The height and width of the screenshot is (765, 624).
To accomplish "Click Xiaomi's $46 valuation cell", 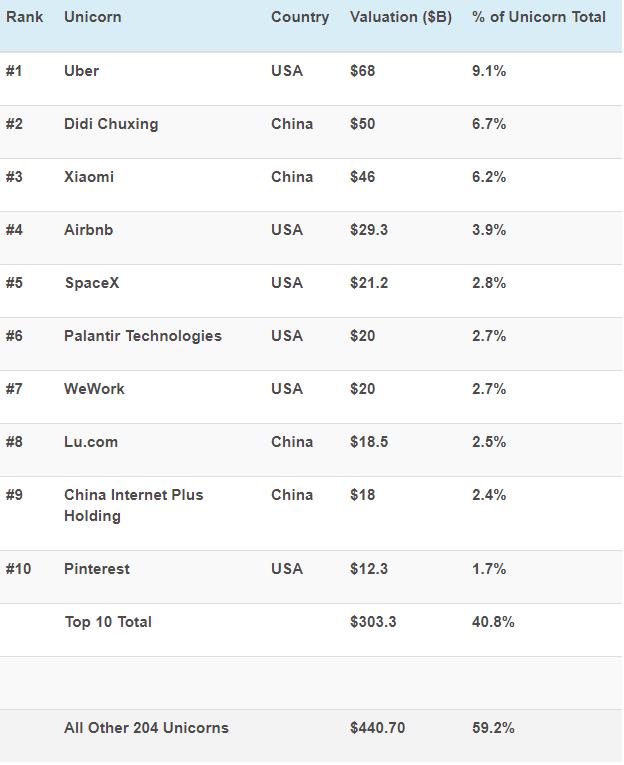I will tap(362, 177).
